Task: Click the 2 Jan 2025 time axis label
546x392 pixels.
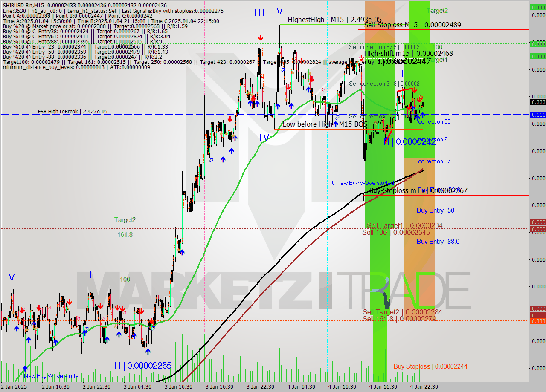Action: pos(14,387)
